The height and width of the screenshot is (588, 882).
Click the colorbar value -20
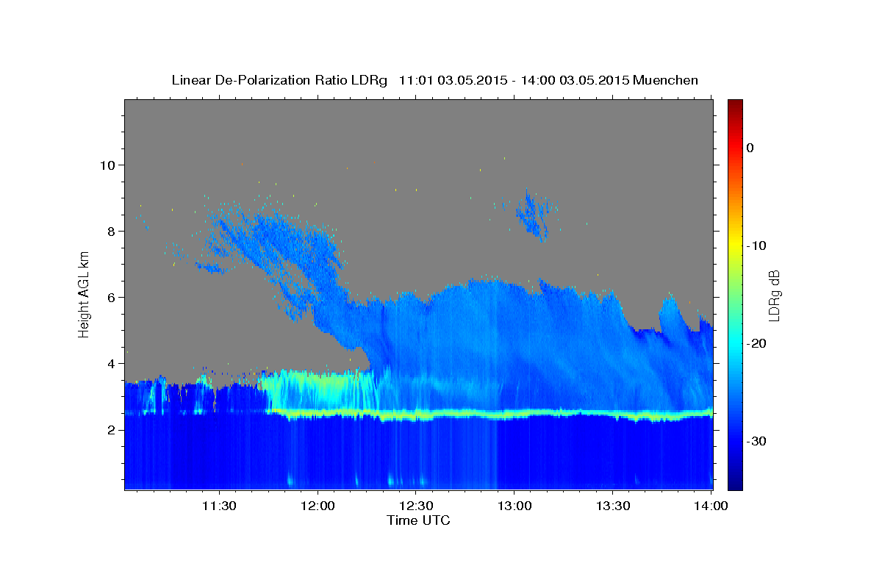tap(756, 343)
